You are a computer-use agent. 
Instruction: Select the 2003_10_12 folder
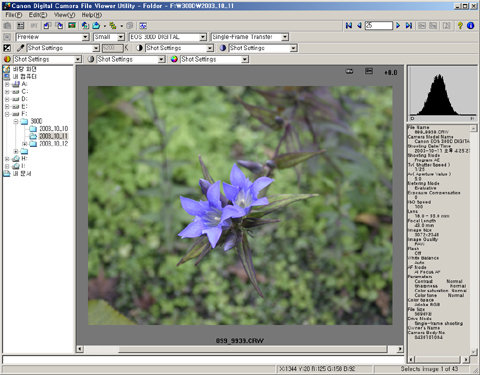(x=54, y=144)
